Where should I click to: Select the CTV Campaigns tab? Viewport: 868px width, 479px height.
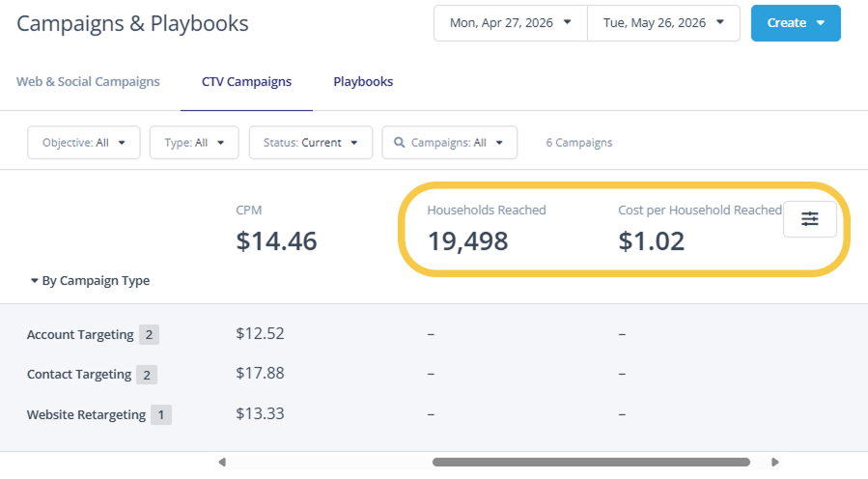coord(246,81)
